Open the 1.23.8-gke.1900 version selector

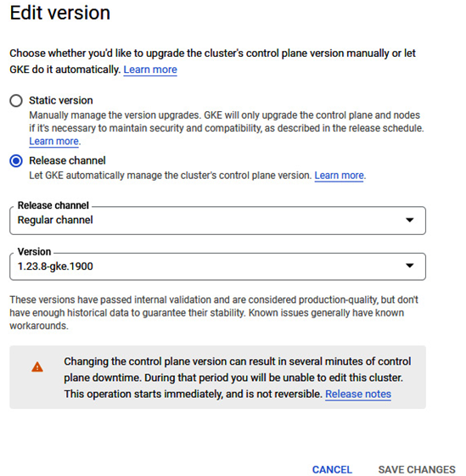point(217,266)
